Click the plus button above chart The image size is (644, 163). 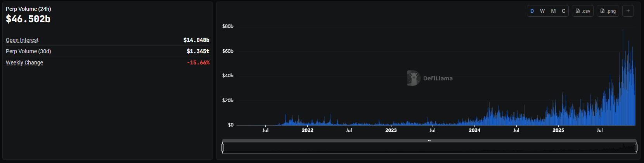pyautogui.click(x=628, y=11)
